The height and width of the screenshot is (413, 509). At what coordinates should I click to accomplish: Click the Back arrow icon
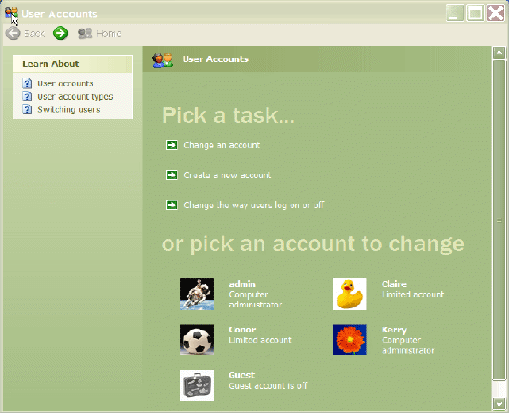13,33
